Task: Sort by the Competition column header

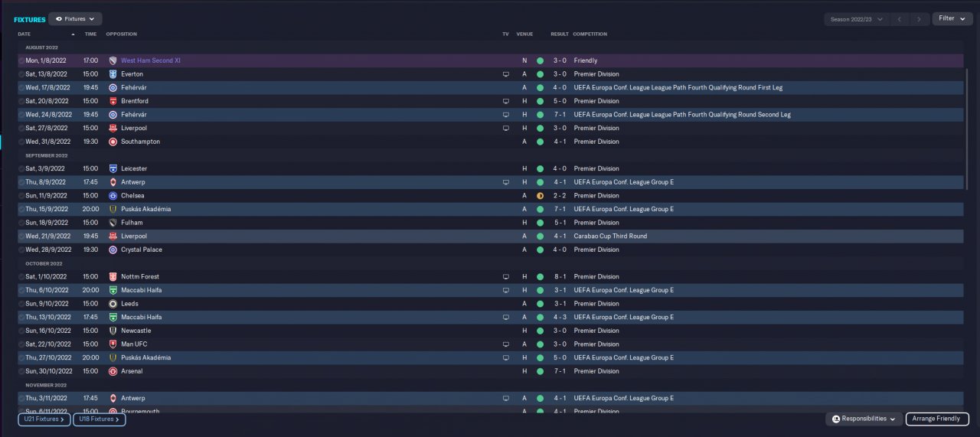Action: pyautogui.click(x=590, y=34)
